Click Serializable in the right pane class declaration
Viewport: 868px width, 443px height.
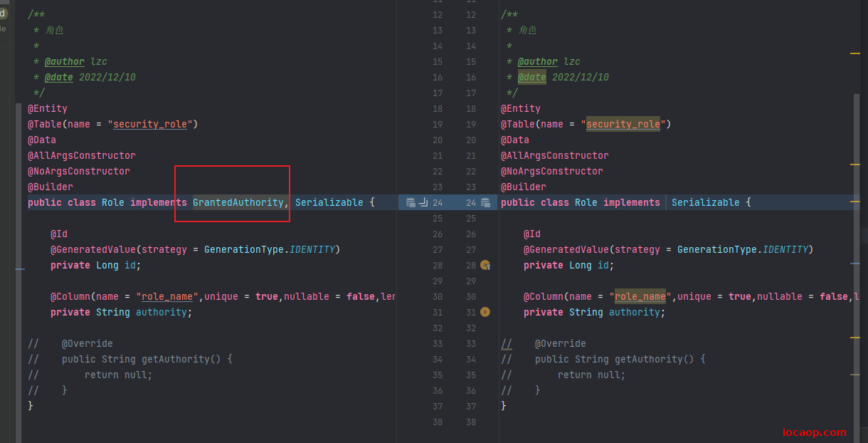point(706,203)
